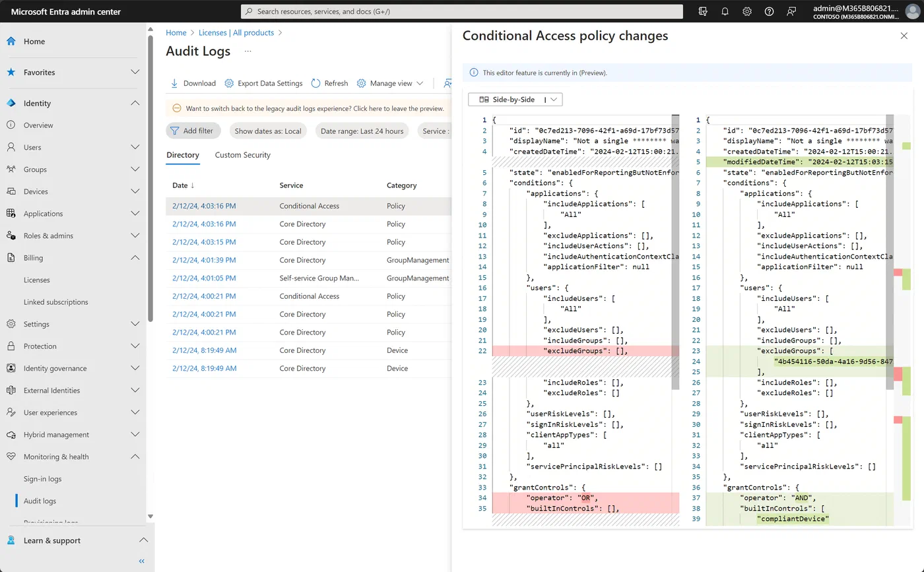The image size is (924, 572).
Task: Click the Refresh button
Action: point(329,83)
